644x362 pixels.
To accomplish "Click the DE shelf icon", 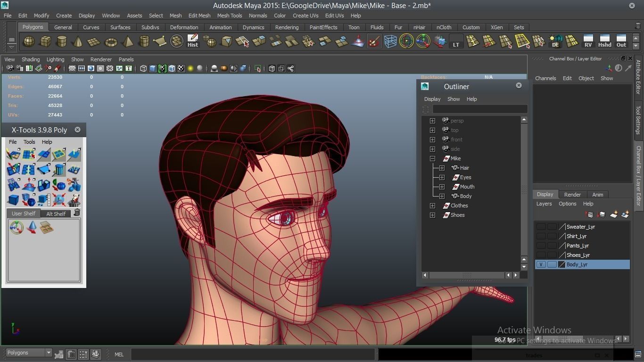I will pos(555,41).
